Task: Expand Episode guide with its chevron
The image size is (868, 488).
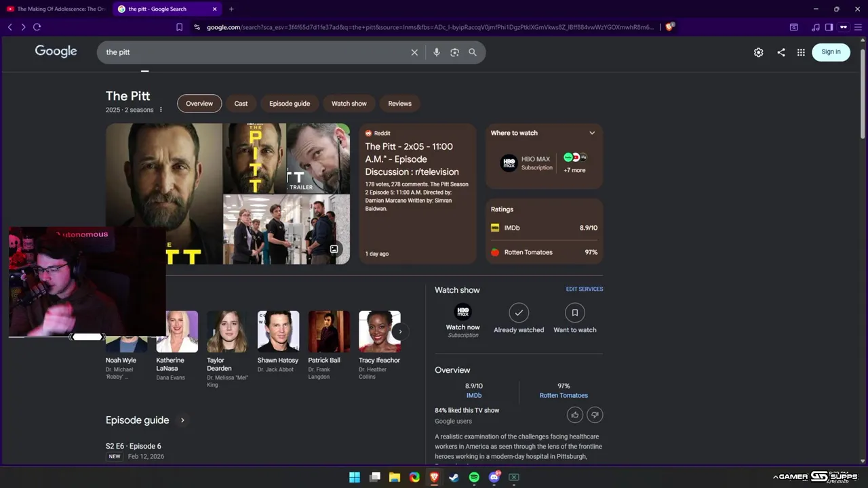Action: point(182,420)
